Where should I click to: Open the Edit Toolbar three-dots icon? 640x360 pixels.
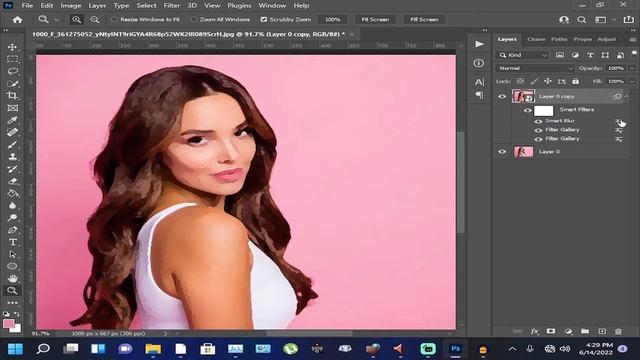[12, 303]
